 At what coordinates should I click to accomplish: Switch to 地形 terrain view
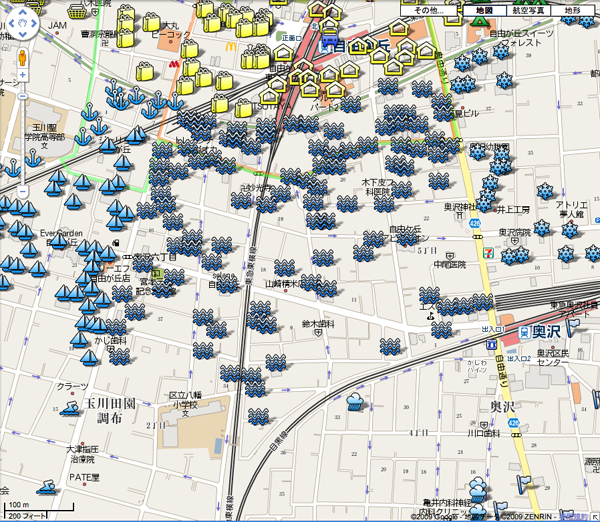pos(572,9)
